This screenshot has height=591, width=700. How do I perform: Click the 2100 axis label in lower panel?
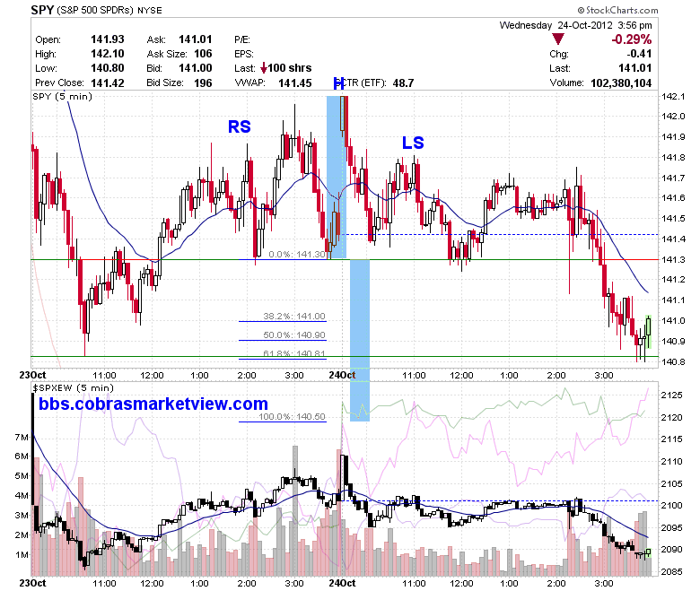coord(672,506)
